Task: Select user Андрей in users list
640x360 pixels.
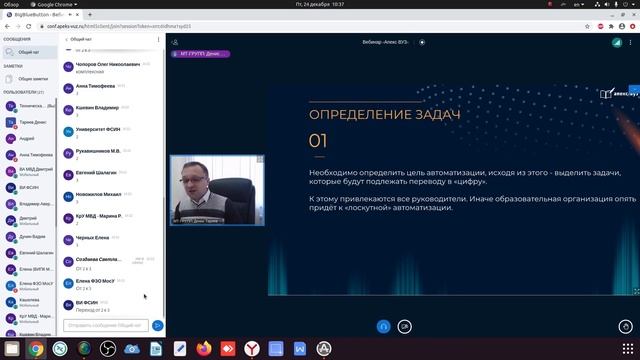Action: 29,138
